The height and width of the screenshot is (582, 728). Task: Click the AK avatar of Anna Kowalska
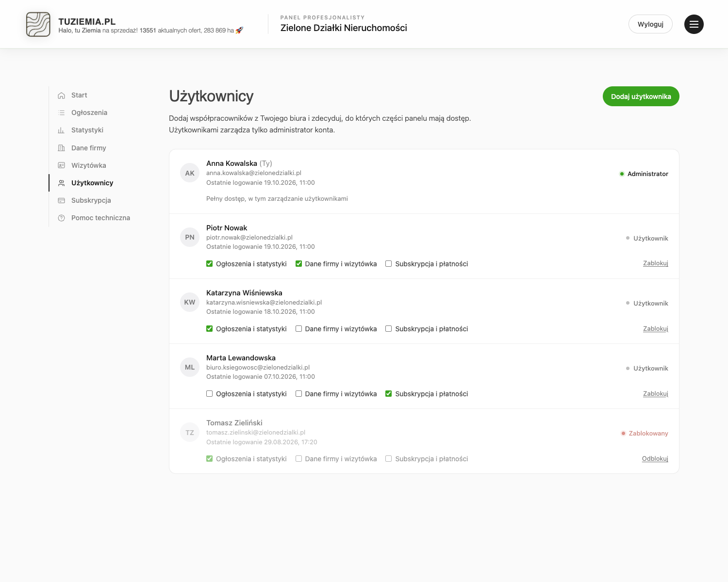tap(190, 173)
